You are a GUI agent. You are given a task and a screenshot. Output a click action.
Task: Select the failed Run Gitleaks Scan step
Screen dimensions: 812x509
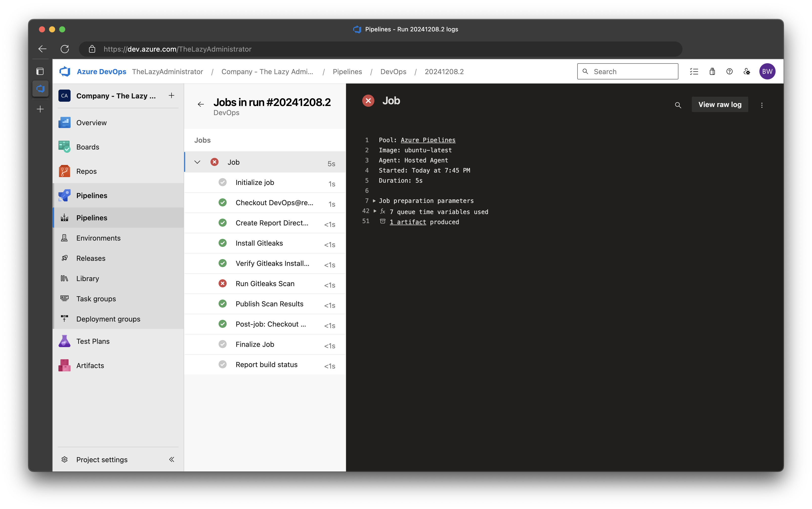click(265, 283)
